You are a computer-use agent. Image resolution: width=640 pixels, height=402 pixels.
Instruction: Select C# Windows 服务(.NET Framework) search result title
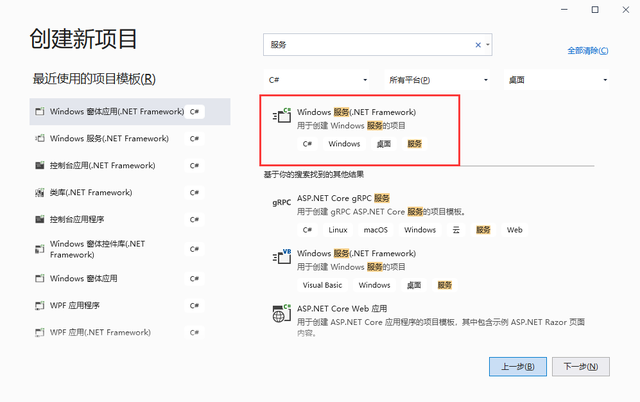pyautogui.click(x=356, y=112)
